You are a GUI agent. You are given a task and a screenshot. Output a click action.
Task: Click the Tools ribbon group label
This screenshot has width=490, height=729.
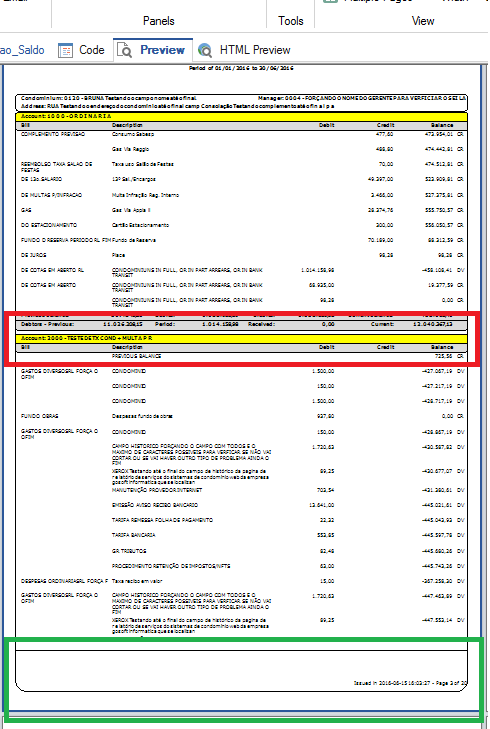pos(291,21)
